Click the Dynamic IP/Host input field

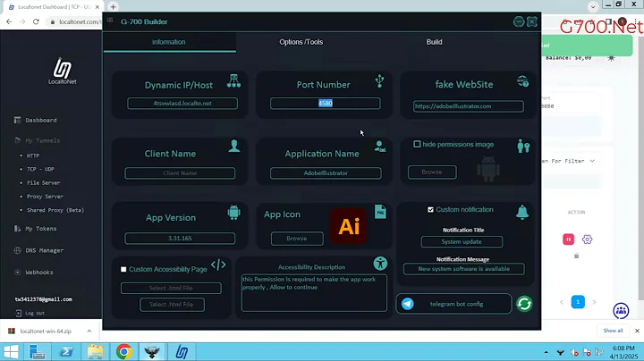pos(182,104)
